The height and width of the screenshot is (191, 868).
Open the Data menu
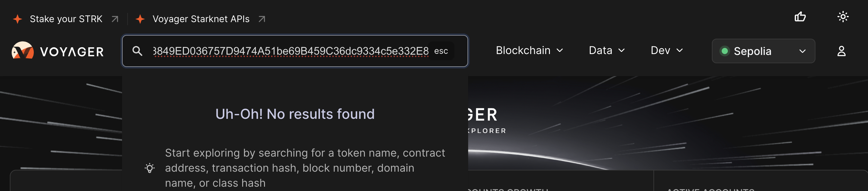pyautogui.click(x=606, y=51)
